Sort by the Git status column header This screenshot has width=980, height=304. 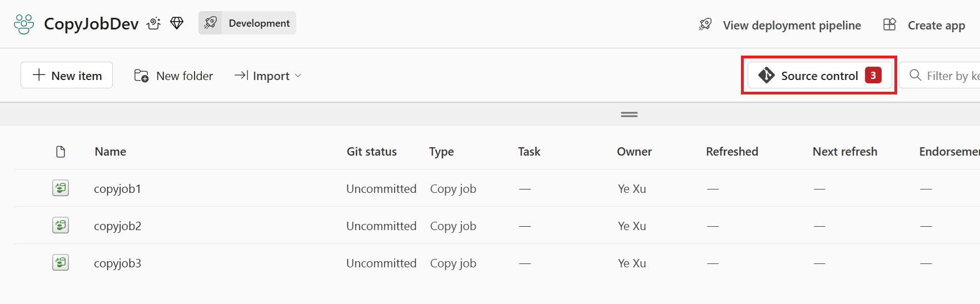[371, 152]
